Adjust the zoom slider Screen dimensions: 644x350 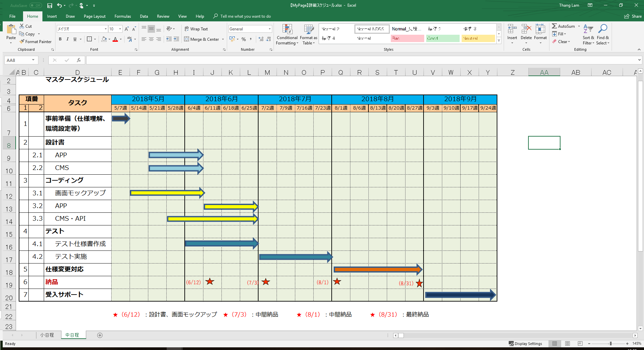(x=611, y=343)
